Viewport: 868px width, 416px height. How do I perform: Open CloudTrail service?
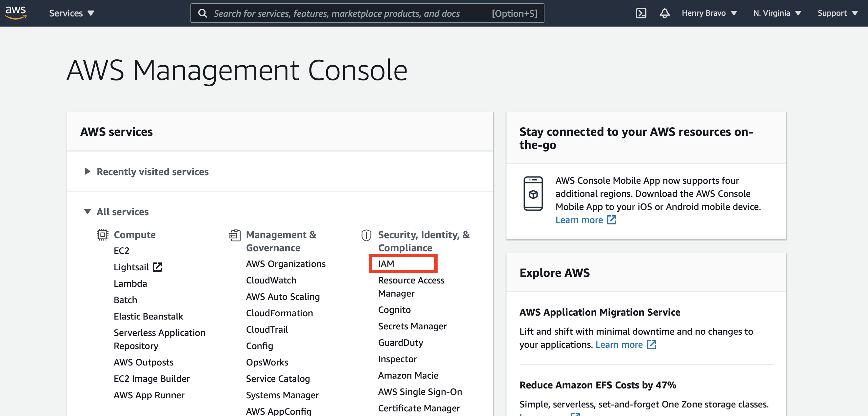pyautogui.click(x=267, y=329)
